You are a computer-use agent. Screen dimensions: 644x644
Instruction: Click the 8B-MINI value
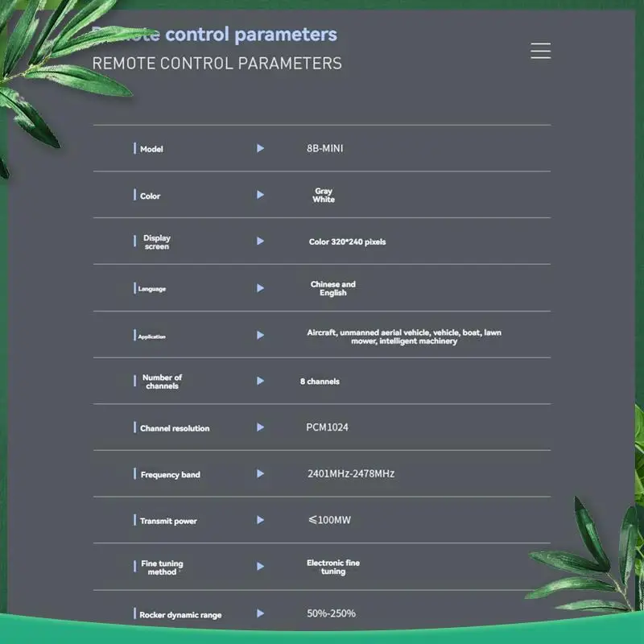pyautogui.click(x=325, y=148)
